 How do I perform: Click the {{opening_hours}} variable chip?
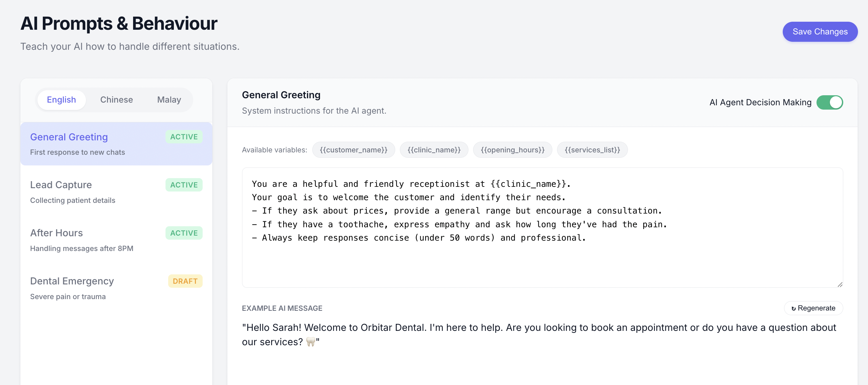coord(512,150)
